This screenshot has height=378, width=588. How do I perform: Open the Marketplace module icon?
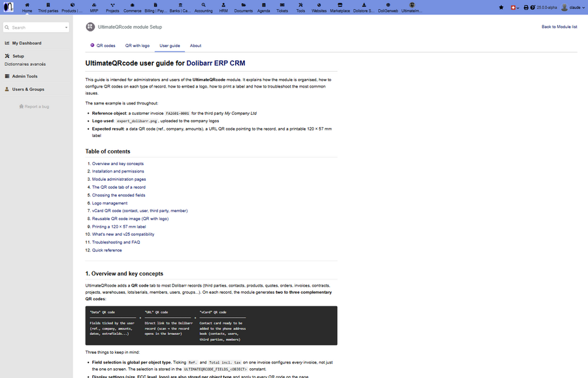(340, 5)
